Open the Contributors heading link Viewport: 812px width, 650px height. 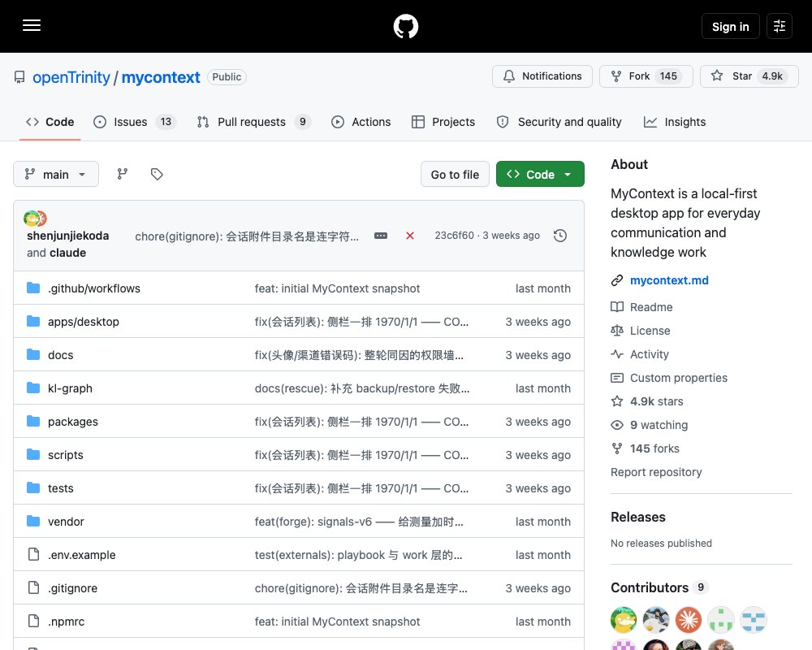[650, 587]
